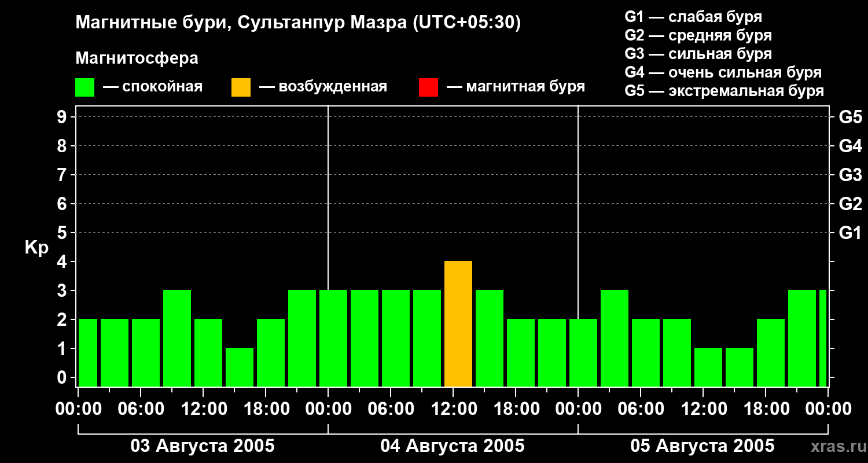Click the '12:00' time label under 04 Августа
This screenshot has width=868, height=463.
(x=453, y=409)
